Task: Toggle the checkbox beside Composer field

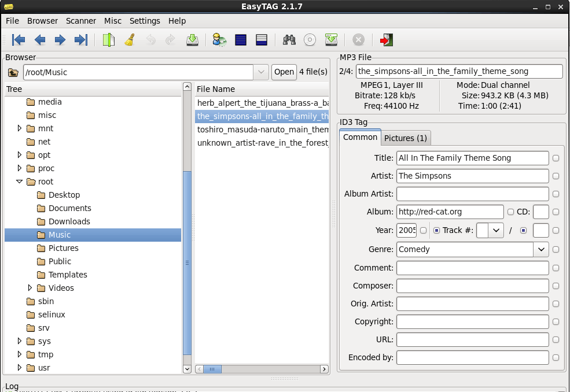Action: pos(556,286)
